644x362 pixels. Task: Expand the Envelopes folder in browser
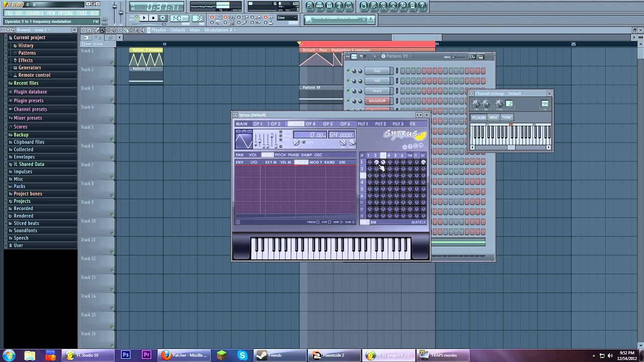click(24, 157)
